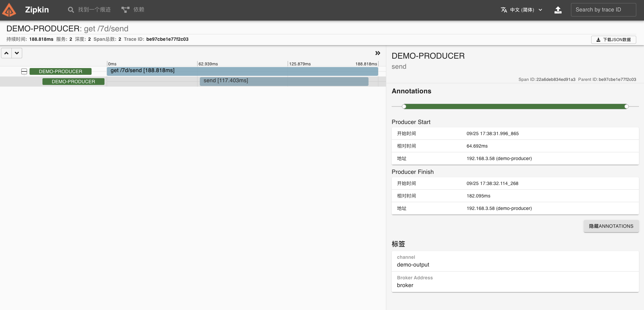
Task: Click the Annotations heading
Action: [x=412, y=91]
